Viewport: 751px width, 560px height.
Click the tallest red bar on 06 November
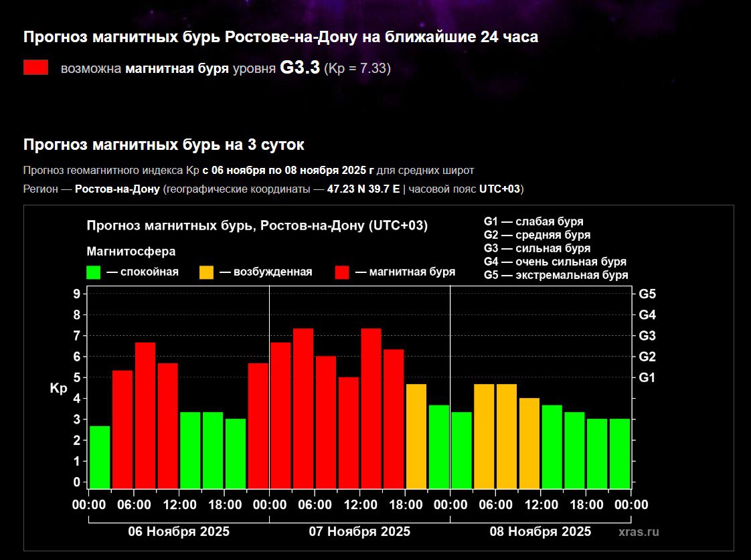pyautogui.click(x=145, y=415)
